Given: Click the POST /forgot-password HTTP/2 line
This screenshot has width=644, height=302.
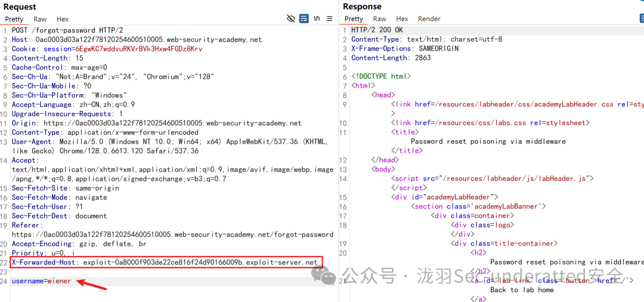Looking at the screenshot, I should [67, 30].
